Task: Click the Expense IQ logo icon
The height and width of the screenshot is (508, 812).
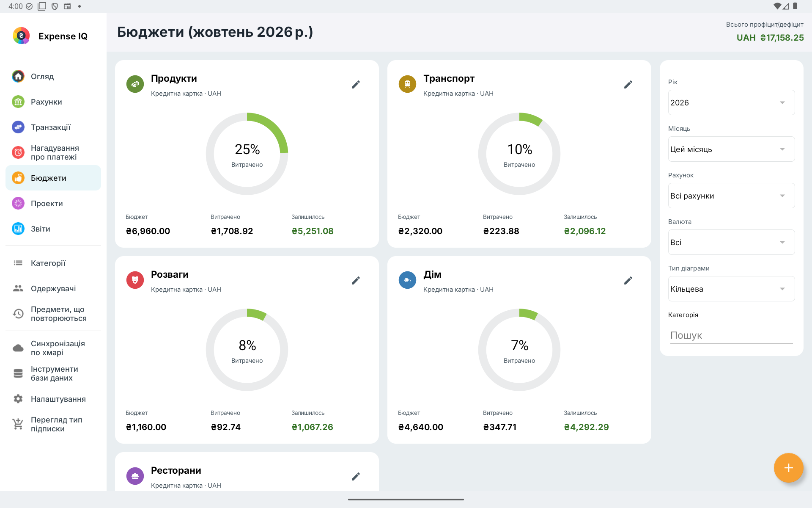Action: 21,36
